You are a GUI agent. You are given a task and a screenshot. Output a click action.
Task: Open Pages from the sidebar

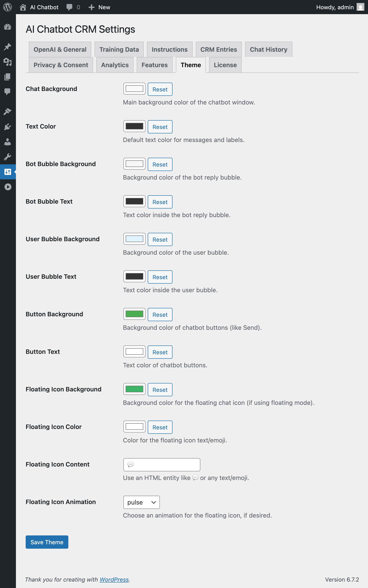coord(8,77)
